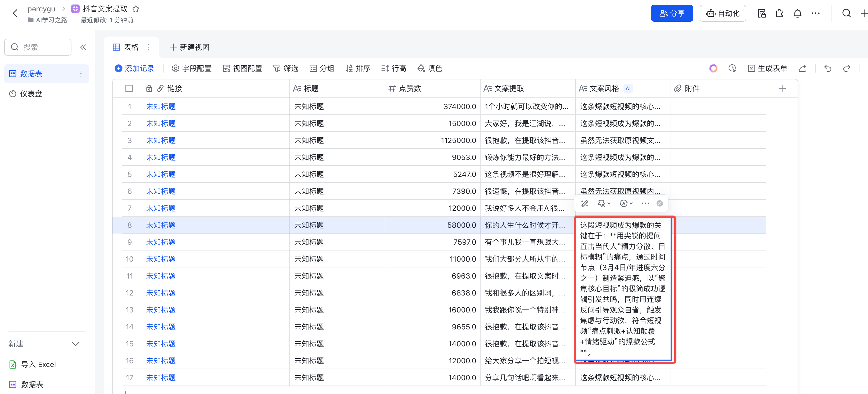868x394 pixels.
Task: Undo the last action
Action: [828, 68]
